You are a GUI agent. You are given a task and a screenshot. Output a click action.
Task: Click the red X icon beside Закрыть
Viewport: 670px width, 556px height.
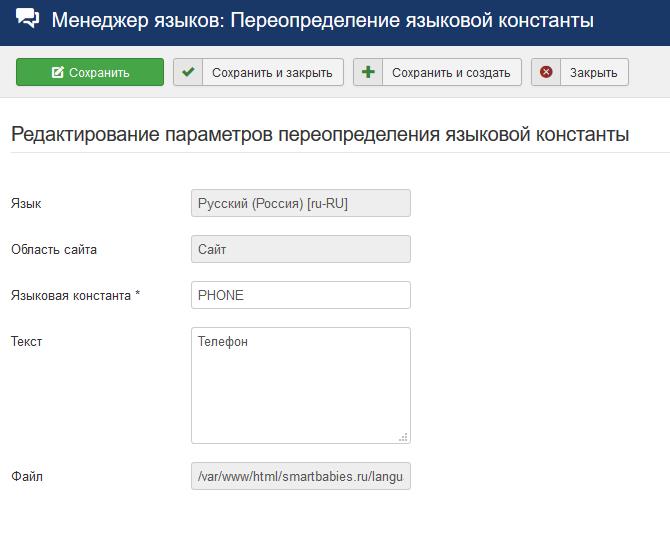coord(546,72)
